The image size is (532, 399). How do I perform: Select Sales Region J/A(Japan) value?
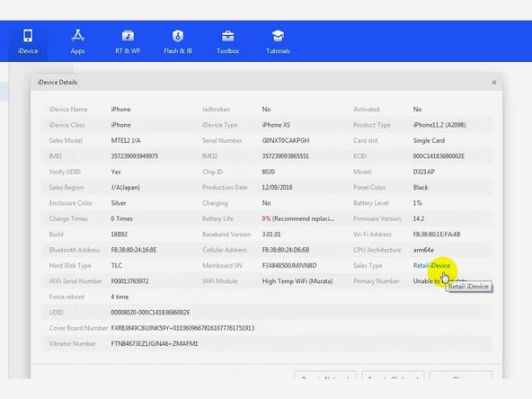tap(125, 187)
